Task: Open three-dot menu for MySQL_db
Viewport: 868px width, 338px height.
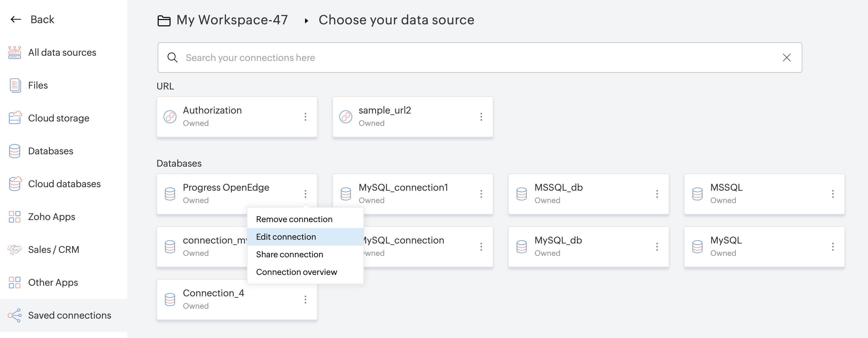Action: click(657, 246)
